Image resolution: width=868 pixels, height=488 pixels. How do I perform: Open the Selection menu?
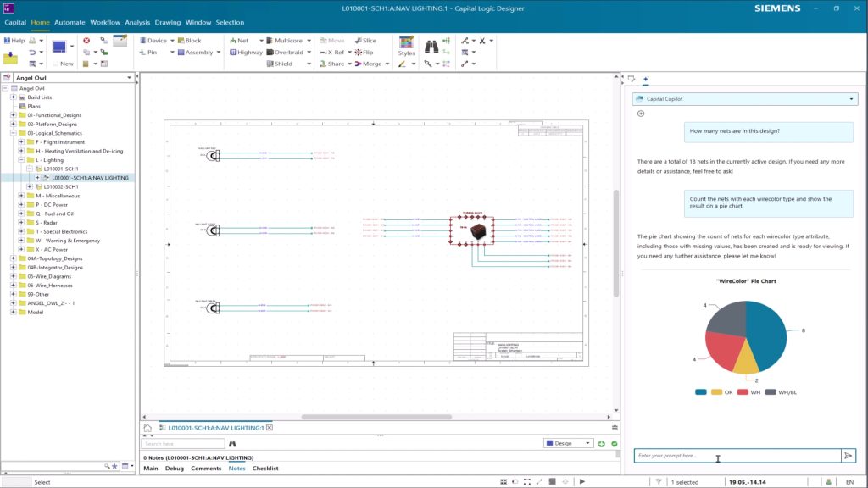(230, 23)
